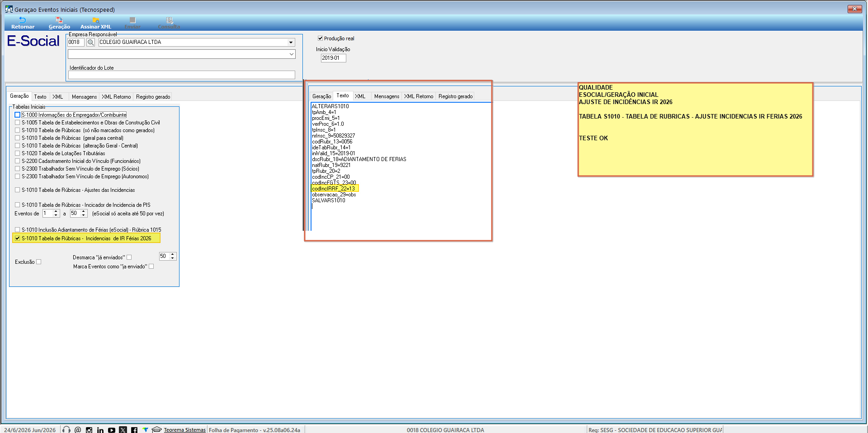Open the Instagram icon in status bar
868x433 pixels.
tap(89, 430)
